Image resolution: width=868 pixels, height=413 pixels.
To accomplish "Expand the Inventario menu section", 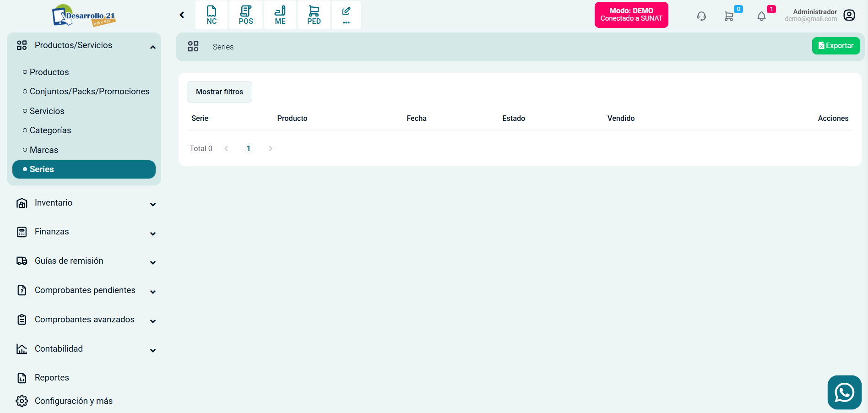I will [x=153, y=204].
